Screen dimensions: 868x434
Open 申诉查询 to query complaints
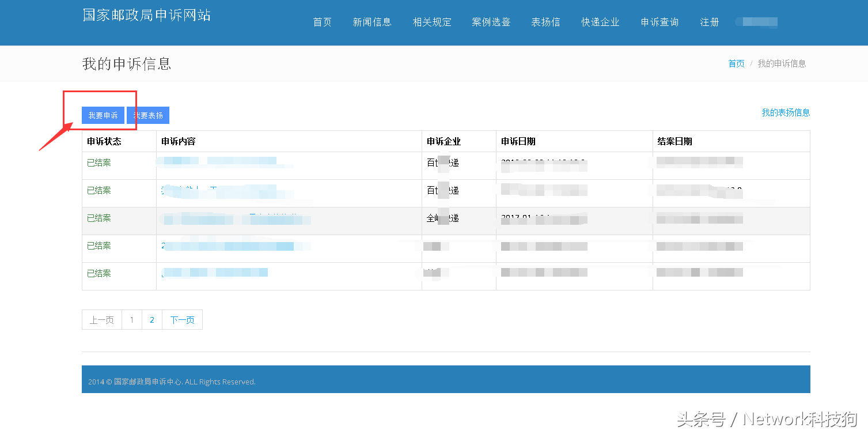point(659,22)
